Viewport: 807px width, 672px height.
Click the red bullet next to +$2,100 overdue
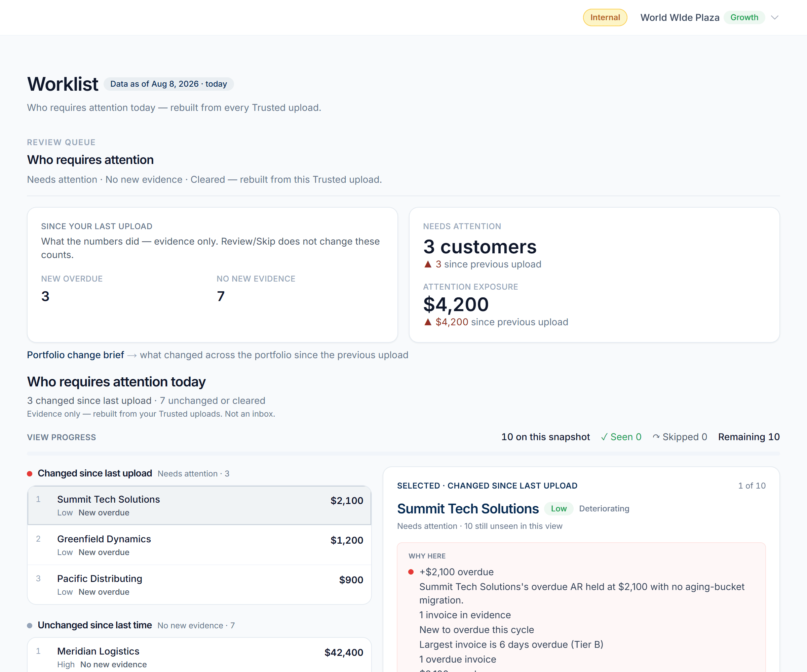[x=411, y=572]
